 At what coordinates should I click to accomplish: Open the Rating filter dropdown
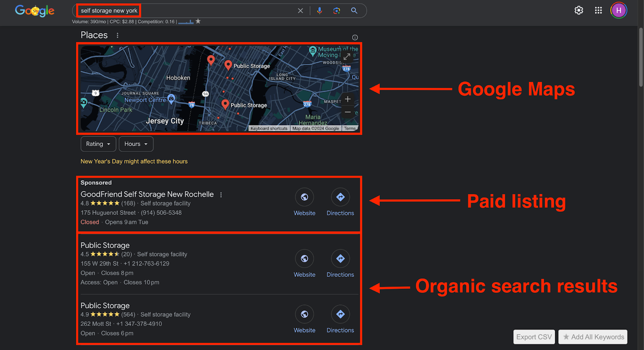click(x=98, y=144)
